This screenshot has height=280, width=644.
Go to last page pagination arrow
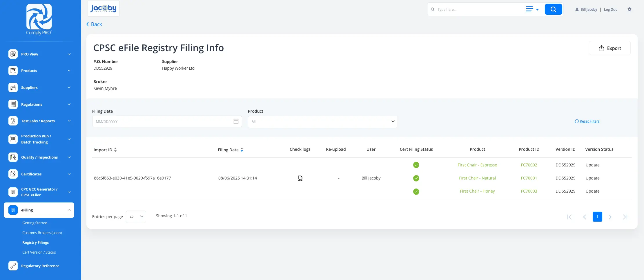[x=625, y=217]
